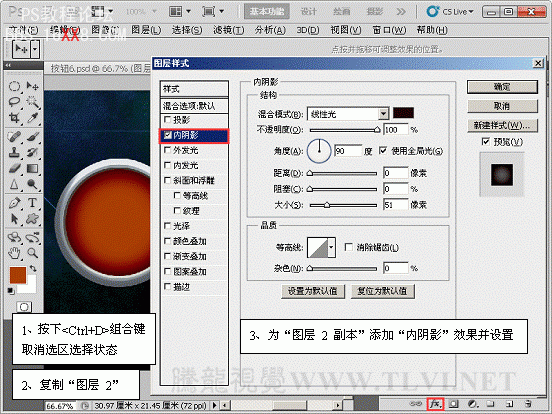This screenshot has height=414, width=552.
Task: Select the Eyedropper tool
Action: coord(32,118)
